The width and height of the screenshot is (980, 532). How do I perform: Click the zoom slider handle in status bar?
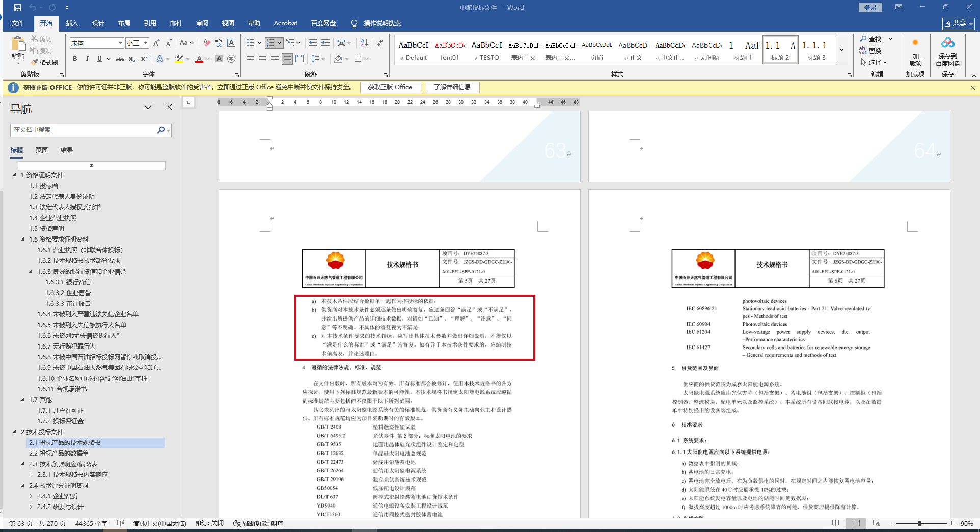coord(920,523)
